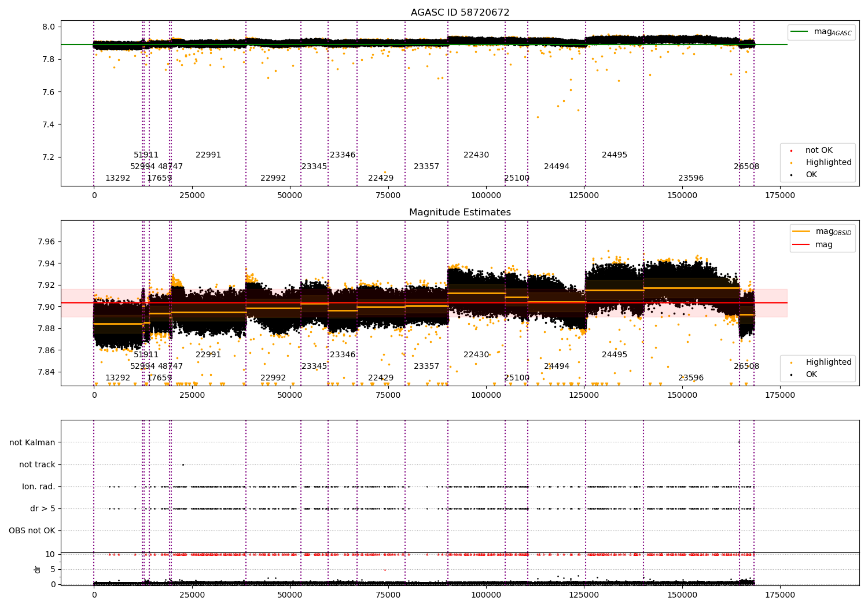Click obsid label 24495 in middle plot
868x608 pixels.
click(615, 355)
